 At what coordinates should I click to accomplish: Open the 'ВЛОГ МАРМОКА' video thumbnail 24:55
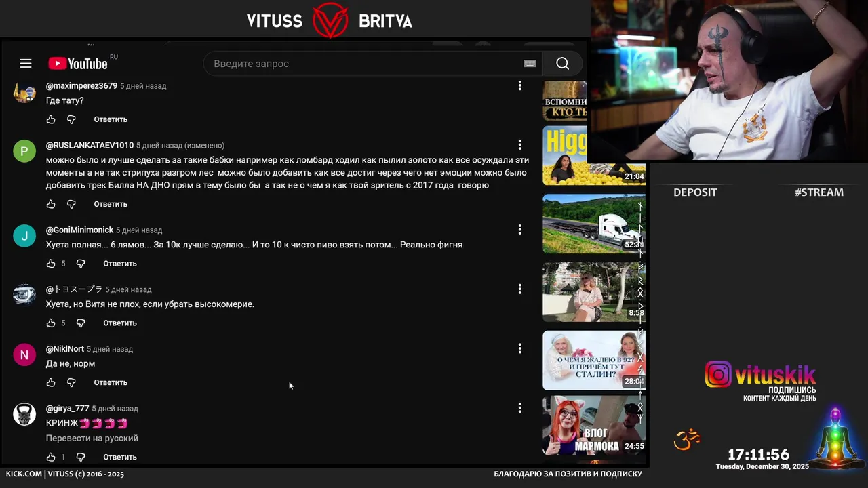tap(593, 425)
